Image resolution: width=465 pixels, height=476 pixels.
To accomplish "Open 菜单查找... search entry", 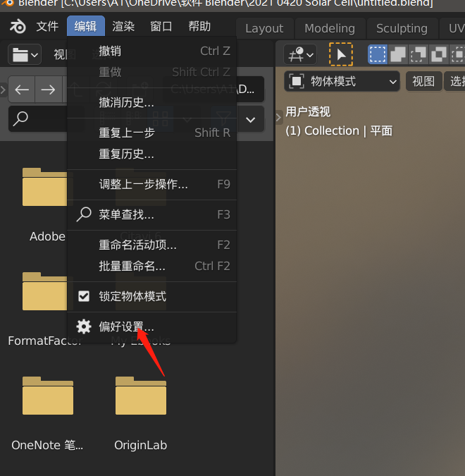I will click(151, 214).
